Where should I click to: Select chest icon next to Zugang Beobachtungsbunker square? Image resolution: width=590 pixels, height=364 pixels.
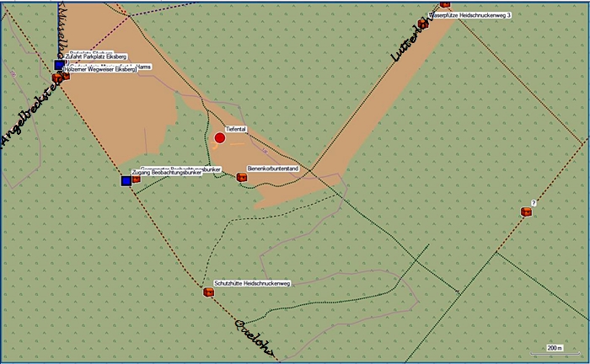[x=137, y=178]
